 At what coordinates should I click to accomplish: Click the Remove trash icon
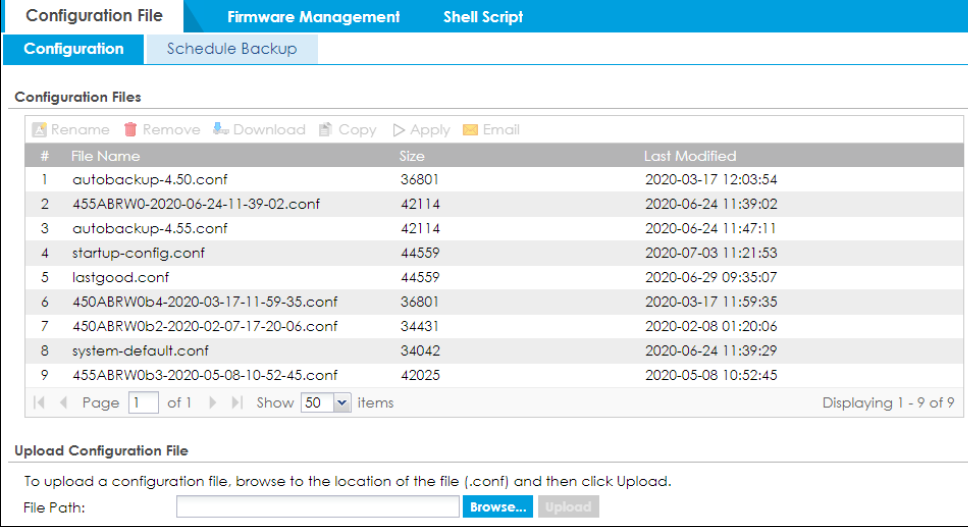(x=130, y=130)
